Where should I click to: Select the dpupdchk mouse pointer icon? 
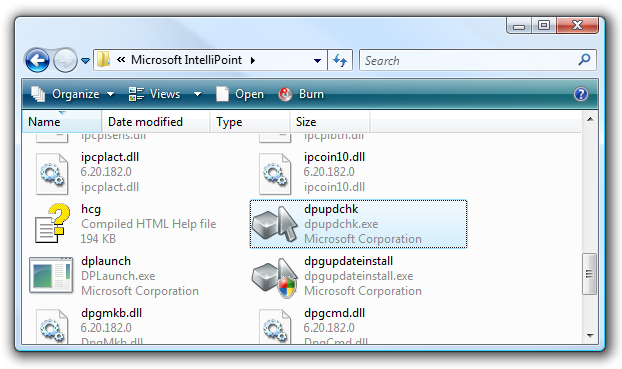pos(275,224)
